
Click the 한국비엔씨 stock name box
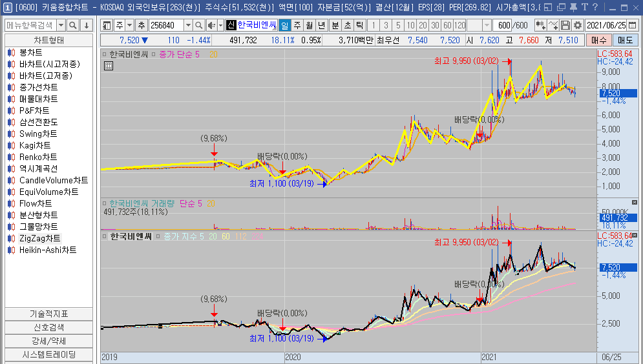[x=257, y=25]
